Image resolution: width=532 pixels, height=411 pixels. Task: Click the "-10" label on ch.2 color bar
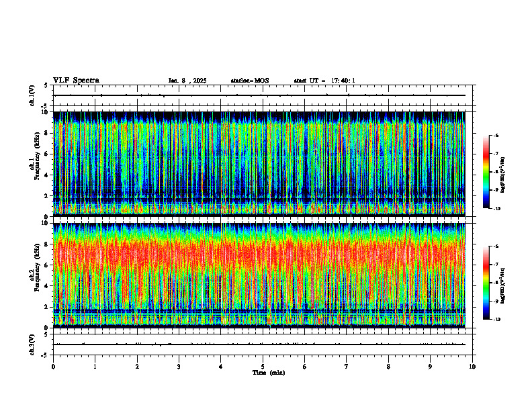point(497,320)
